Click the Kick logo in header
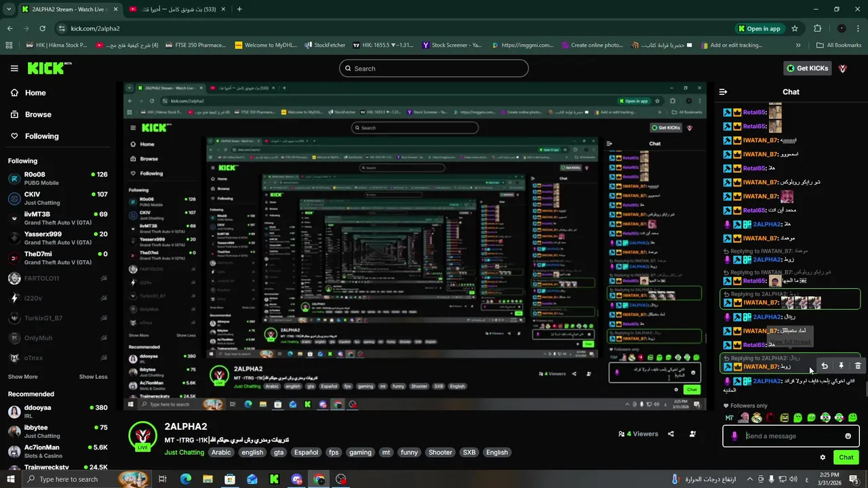This screenshot has width=868, height=488. (x=49, y=68)
